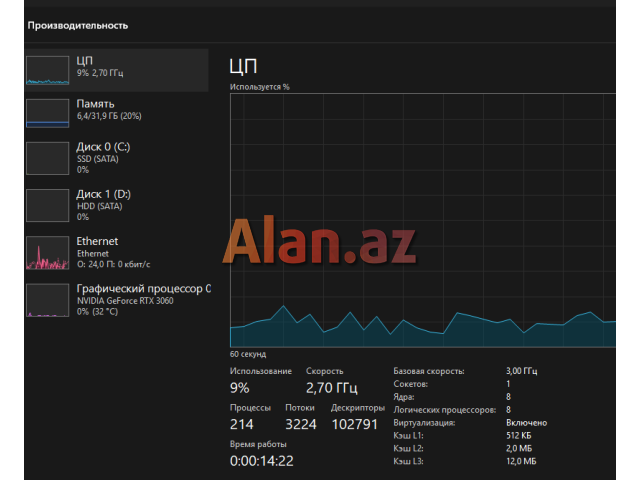Open the NVIDIA GeForce RTX 3060 GPU thumbnail
The width and height of the screenshot is (640, 480).
pyautogui.click(x=46, y=300)
